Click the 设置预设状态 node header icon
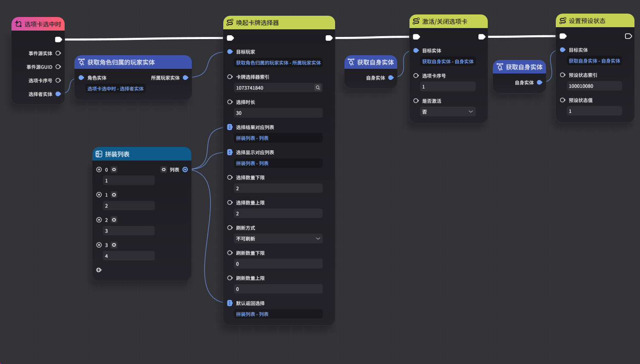 pos(563,21)
